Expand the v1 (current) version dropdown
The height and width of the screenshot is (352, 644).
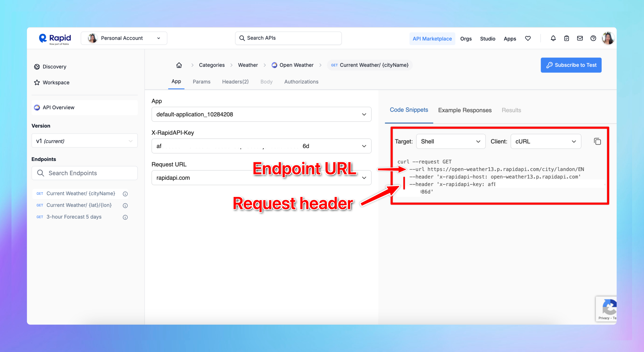click(84, 141)
